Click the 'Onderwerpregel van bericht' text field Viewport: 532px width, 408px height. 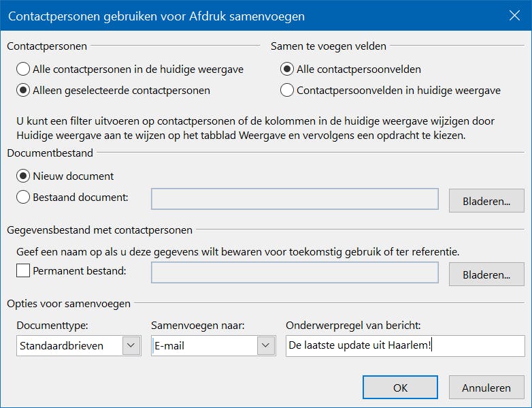coord(405,345)
